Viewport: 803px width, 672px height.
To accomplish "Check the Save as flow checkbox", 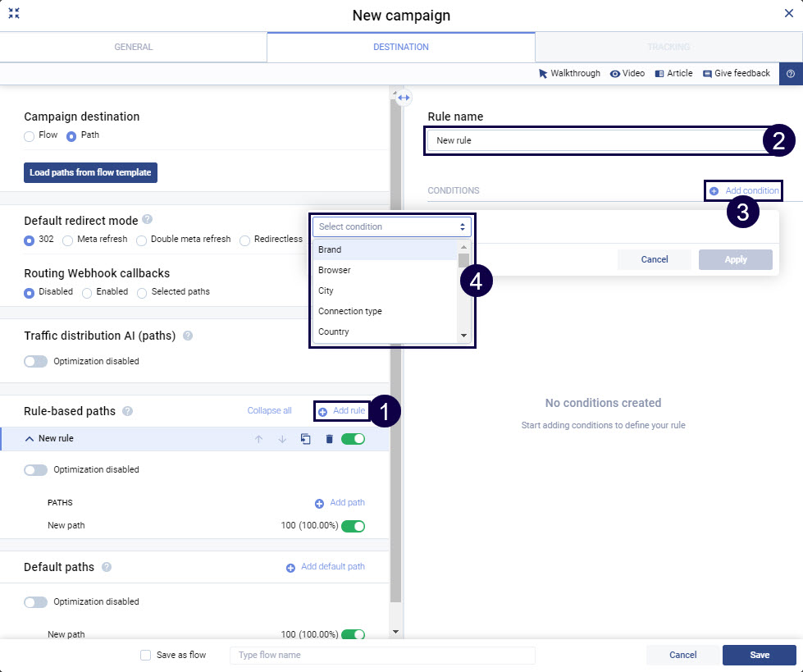I will pyautogui.click(x=145, y=655).
